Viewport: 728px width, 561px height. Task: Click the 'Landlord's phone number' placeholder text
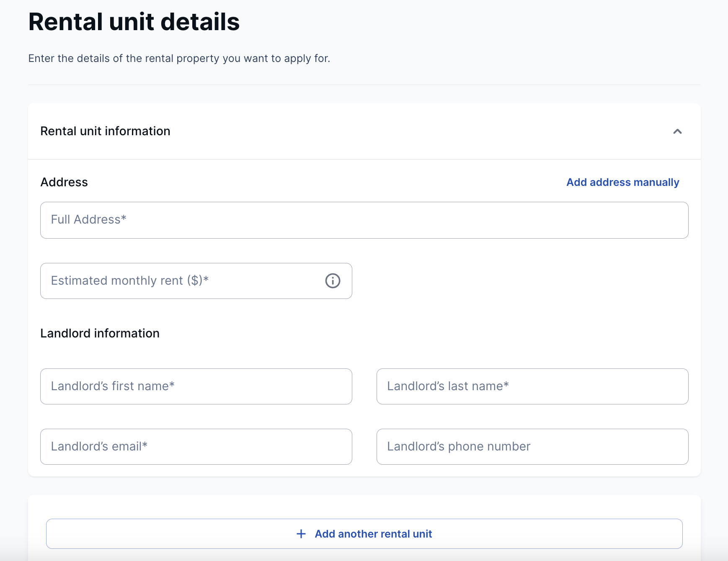[x=458, y=446]
